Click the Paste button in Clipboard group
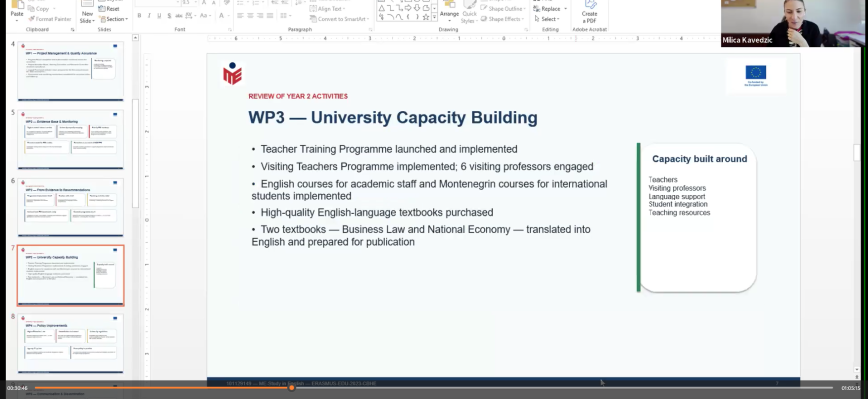 click(x=17, y=12)
